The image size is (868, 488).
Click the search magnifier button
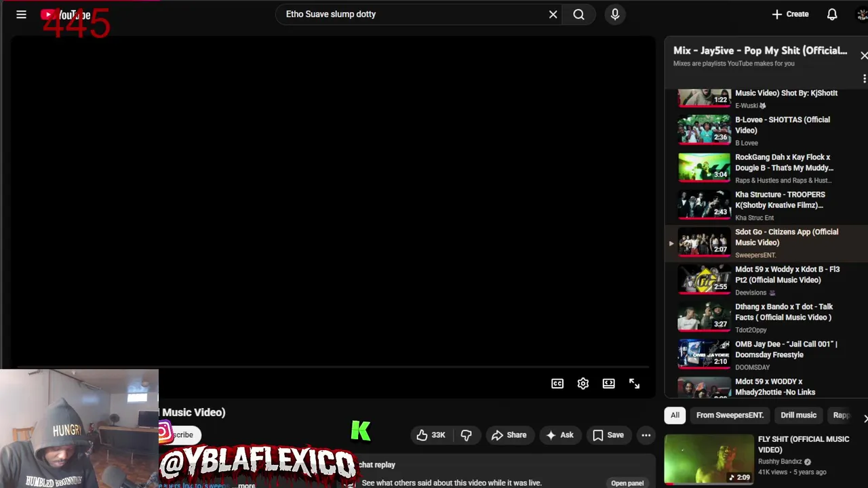point(578,14)
